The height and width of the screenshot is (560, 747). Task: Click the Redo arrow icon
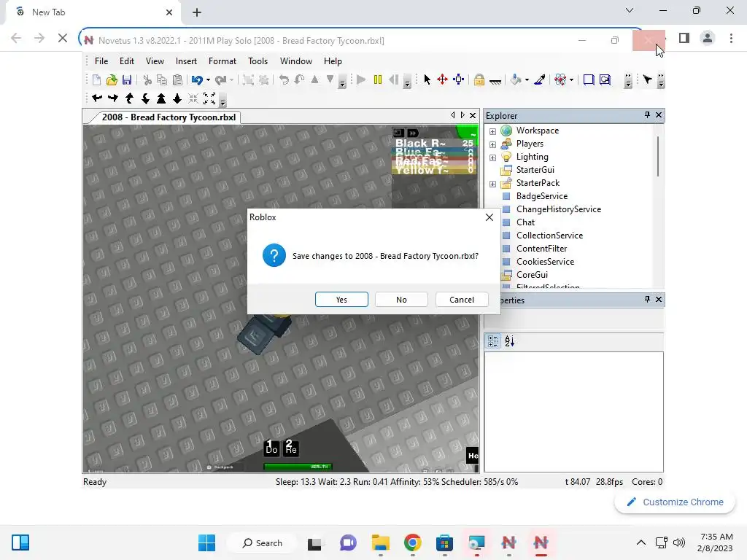[220, 80]
